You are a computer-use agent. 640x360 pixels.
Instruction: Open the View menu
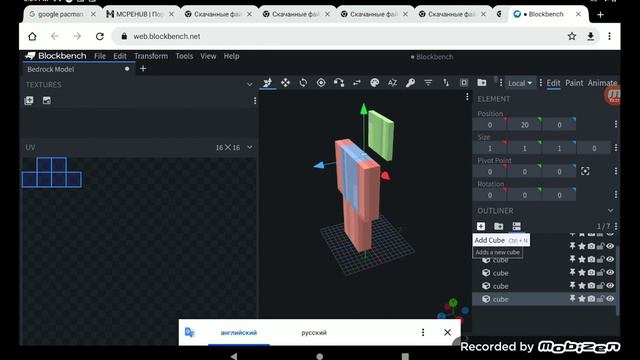[x=208, y=56]
